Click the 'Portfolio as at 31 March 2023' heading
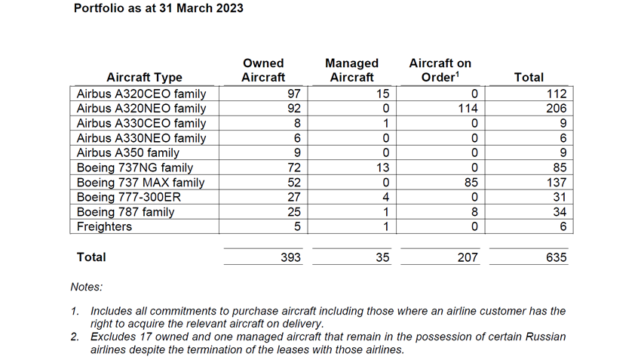Viewport: 644px width, 363px height. pos(158,9)
